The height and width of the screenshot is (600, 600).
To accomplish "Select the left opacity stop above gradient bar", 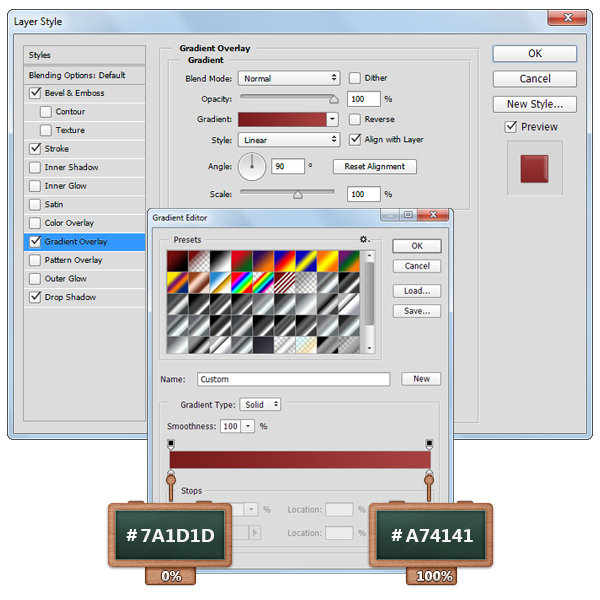I will tap(171, 443).
